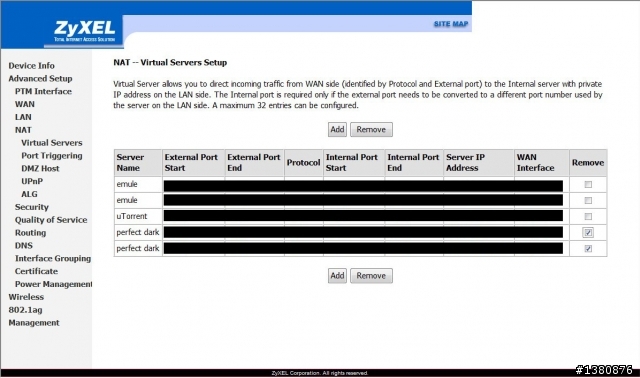Click NAT -- Virtual Servers Setup heading
640x378 pixels.
[170, 62]
